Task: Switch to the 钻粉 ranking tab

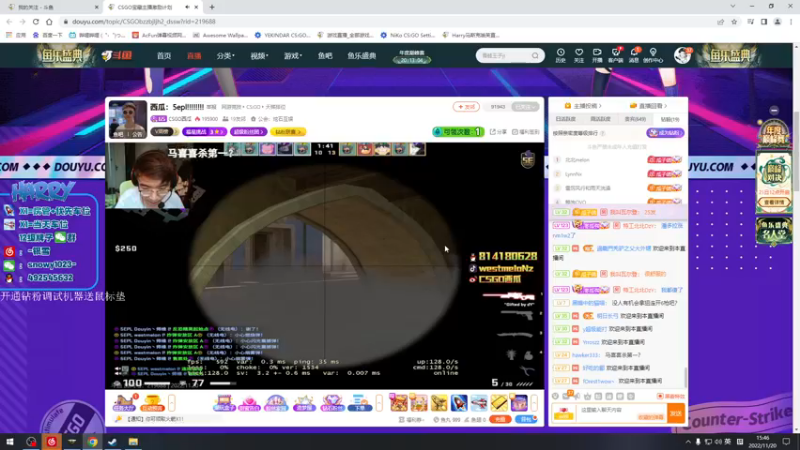Action: pyautogui.click(x=669, y=119)
